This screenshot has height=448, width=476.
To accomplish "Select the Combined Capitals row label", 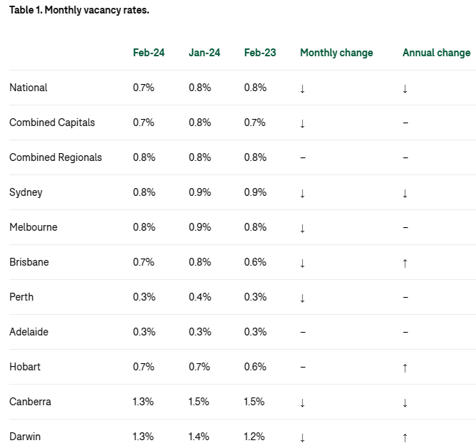I will coord(52,123).
